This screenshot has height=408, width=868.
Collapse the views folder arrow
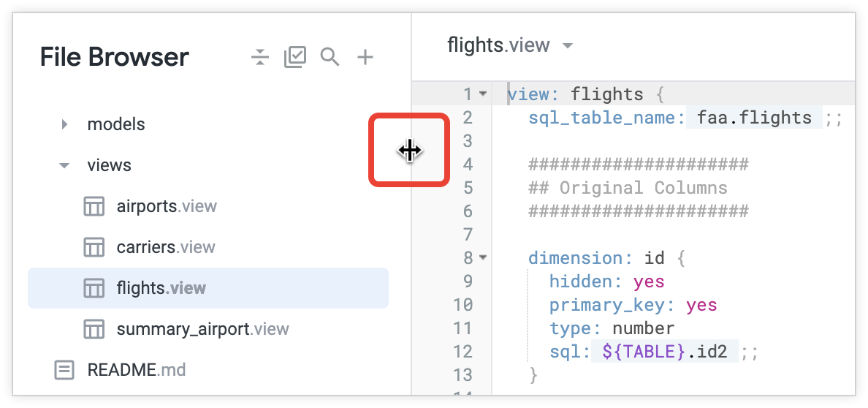[x=64, y=166]
